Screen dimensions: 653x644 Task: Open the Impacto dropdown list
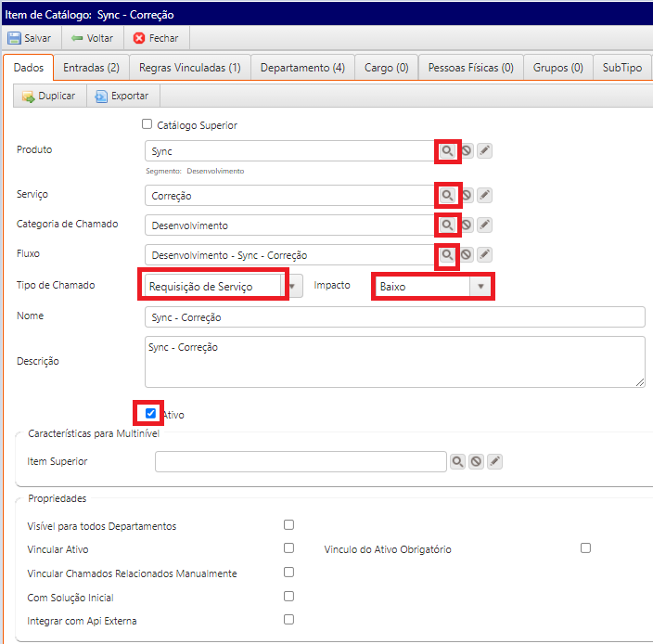click(480, 287)
